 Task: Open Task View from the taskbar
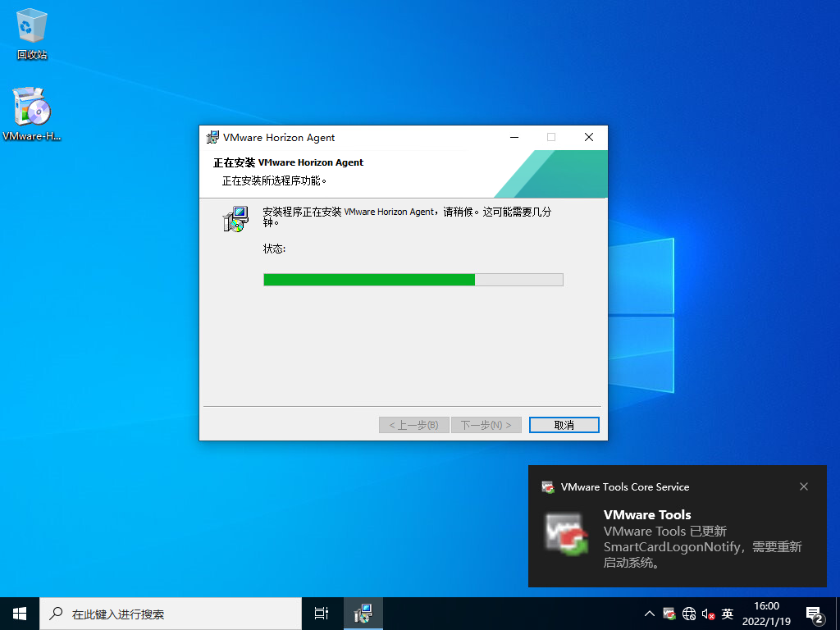pos(322,614)
